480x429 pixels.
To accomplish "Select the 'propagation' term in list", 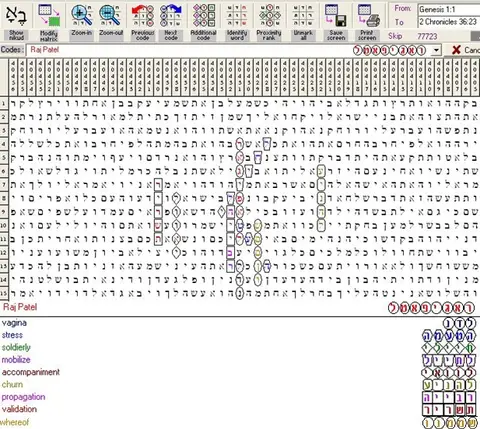I will (23, 397).
